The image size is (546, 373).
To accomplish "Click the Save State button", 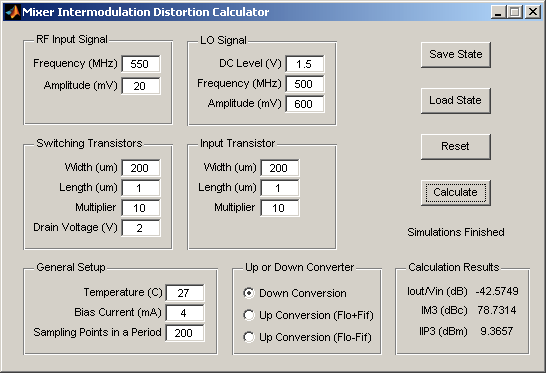I will [455, 55].
